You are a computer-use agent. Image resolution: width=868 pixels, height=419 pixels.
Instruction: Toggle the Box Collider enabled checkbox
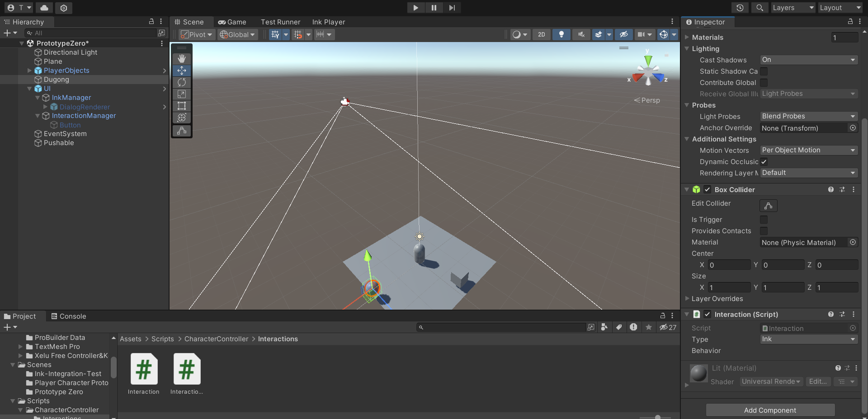tap(707, 190)
